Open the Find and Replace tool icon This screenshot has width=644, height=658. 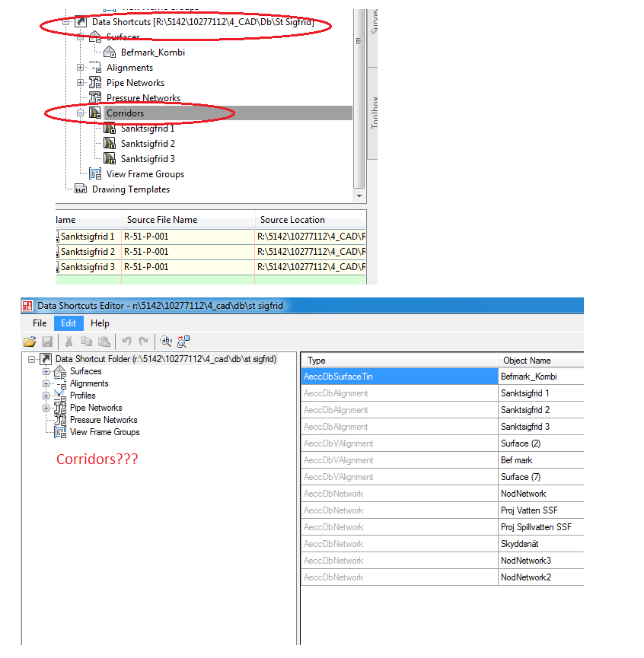pos(167,342)
